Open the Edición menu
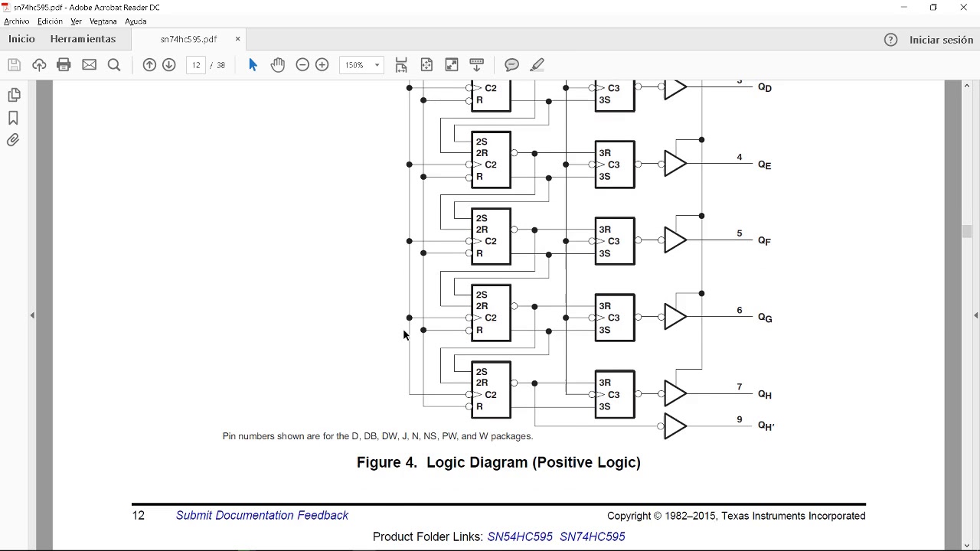This screenshot has height=551, width=980. point(50,21)
